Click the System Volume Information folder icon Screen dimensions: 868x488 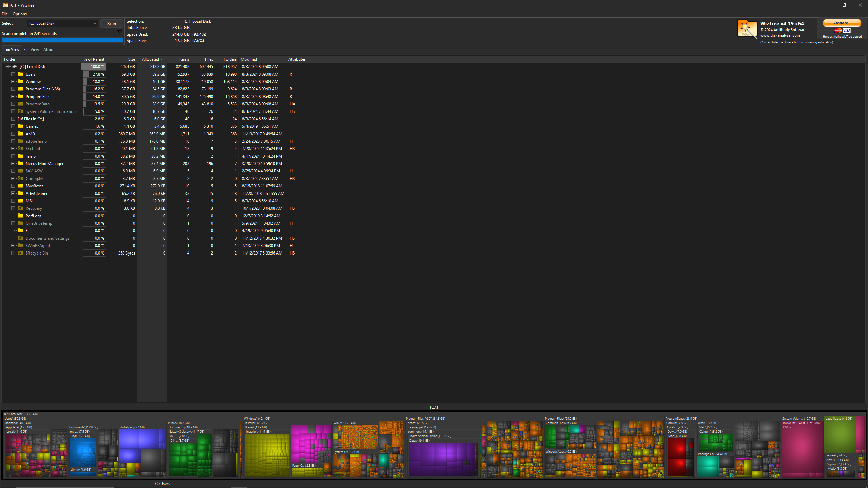click(x=20, y=111)
